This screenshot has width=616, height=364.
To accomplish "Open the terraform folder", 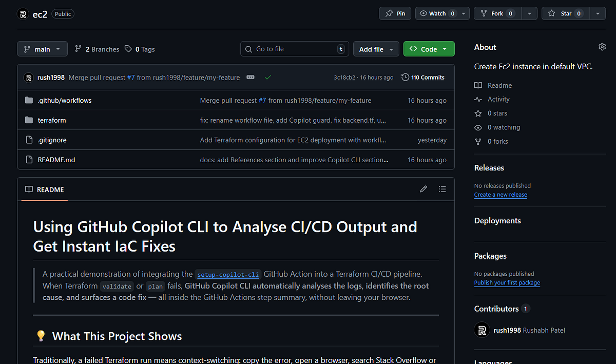I will click(x=52, y=120).
